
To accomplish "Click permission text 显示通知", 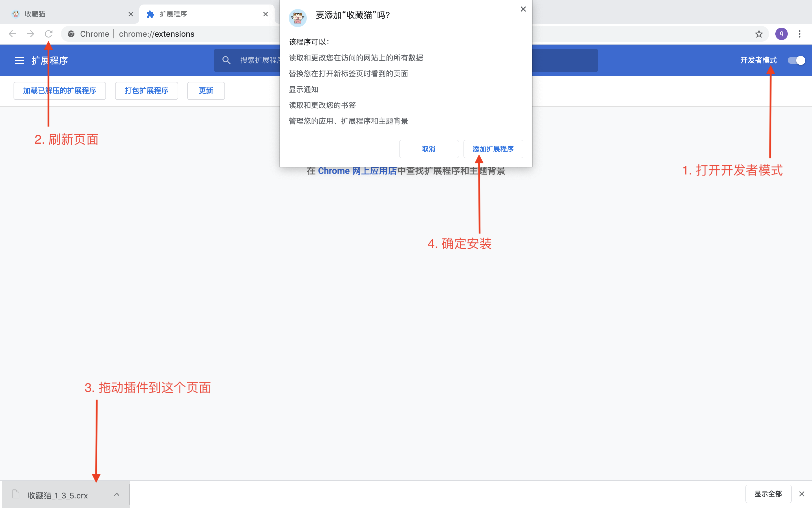I will point(304,89).
